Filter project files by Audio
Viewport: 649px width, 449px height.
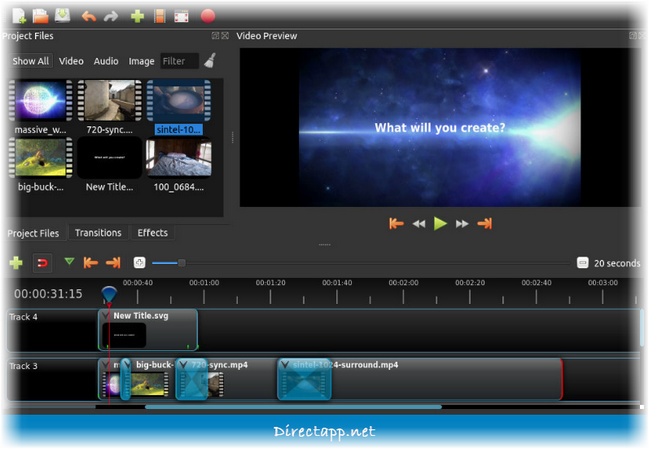tap(106, 61)
